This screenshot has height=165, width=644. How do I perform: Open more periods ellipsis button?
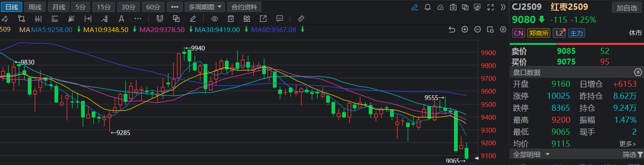click(174, 7)
